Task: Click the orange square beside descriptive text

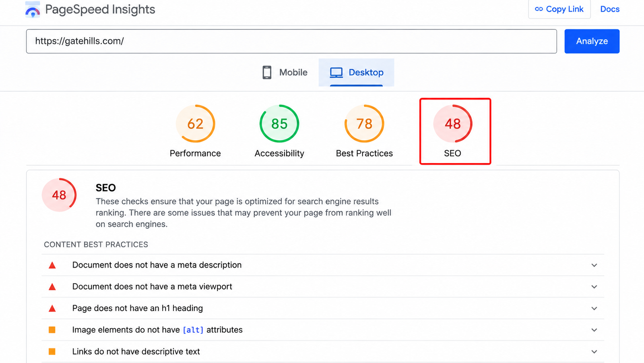Action: click(x=52, y=352)
